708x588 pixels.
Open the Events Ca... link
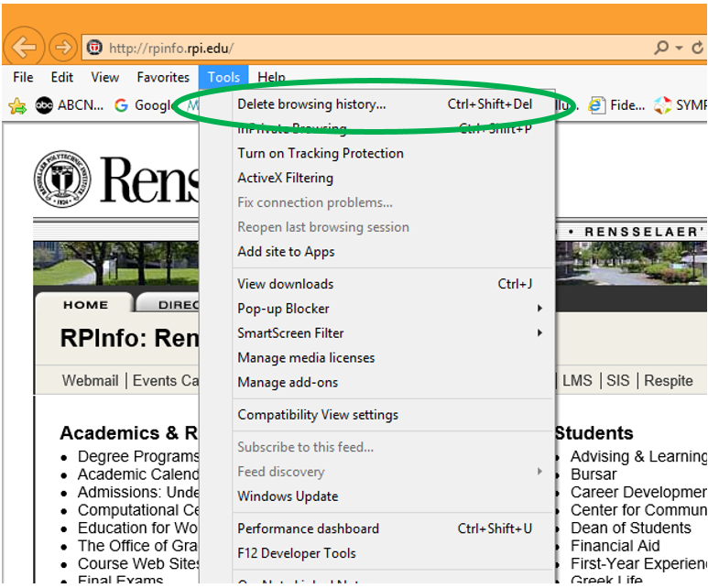(165, 381)
